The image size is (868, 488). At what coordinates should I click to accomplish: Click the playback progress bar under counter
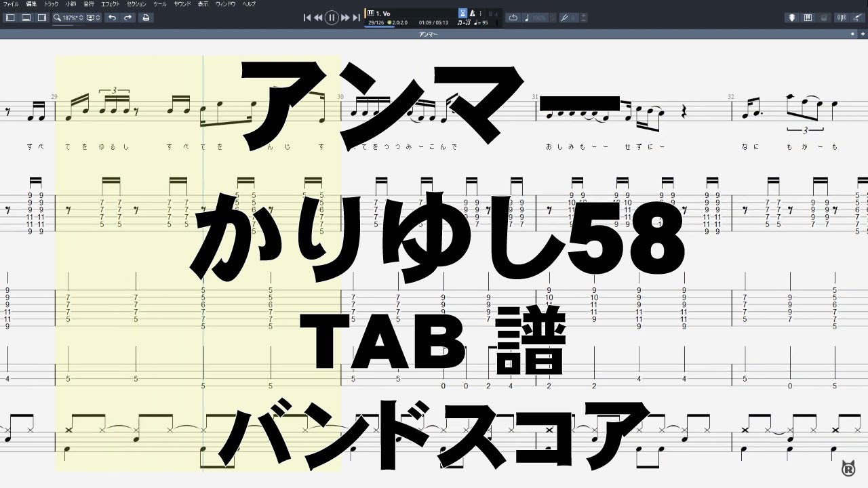click(380, 26)
